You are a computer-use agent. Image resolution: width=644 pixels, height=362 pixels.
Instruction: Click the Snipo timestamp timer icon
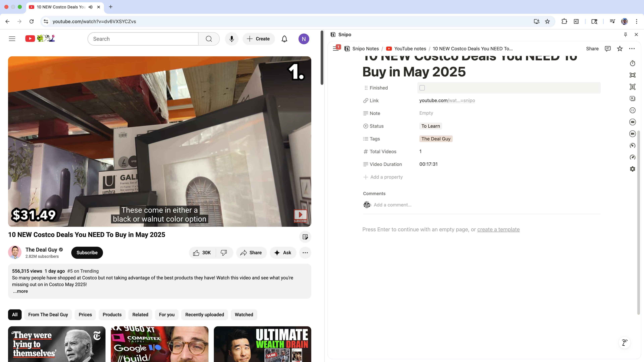click(632, 64)
